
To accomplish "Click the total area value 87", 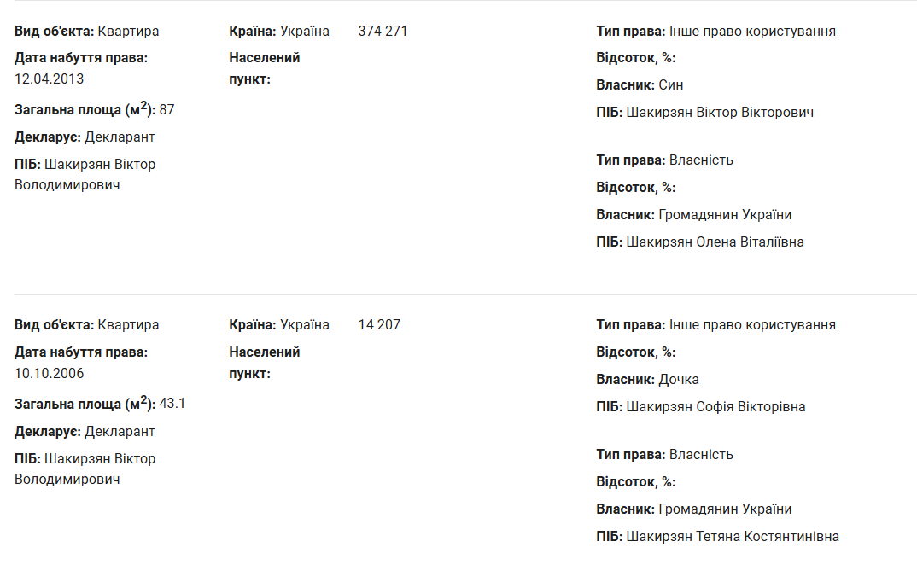I will click(x=166, y=109).
